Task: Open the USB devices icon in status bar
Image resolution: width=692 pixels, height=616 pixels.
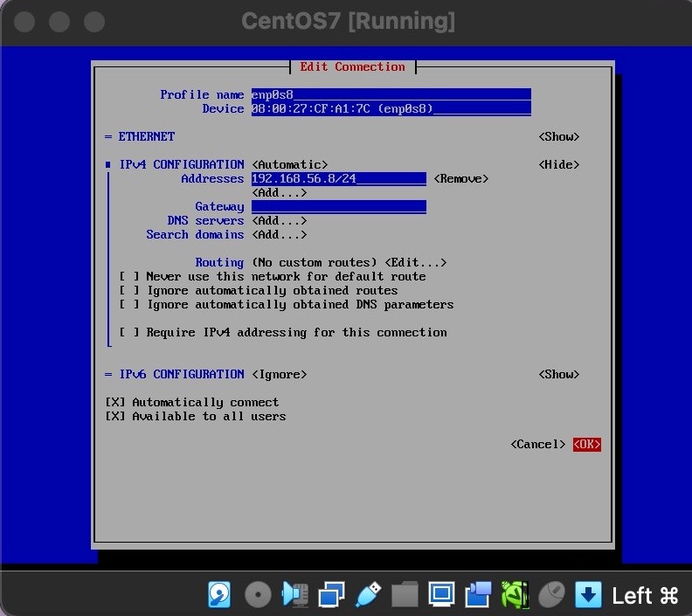Action: (x=368, y=594)
